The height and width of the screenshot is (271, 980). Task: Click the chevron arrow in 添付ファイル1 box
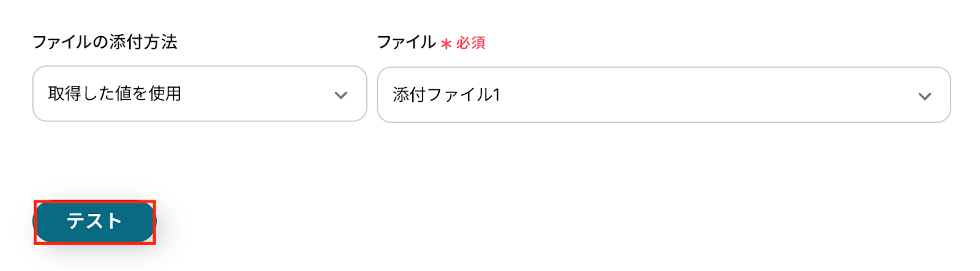[x=925, y=96]
